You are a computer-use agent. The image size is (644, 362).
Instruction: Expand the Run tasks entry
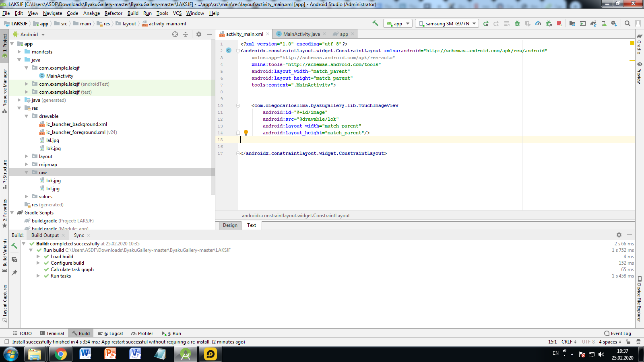point(38,276)
